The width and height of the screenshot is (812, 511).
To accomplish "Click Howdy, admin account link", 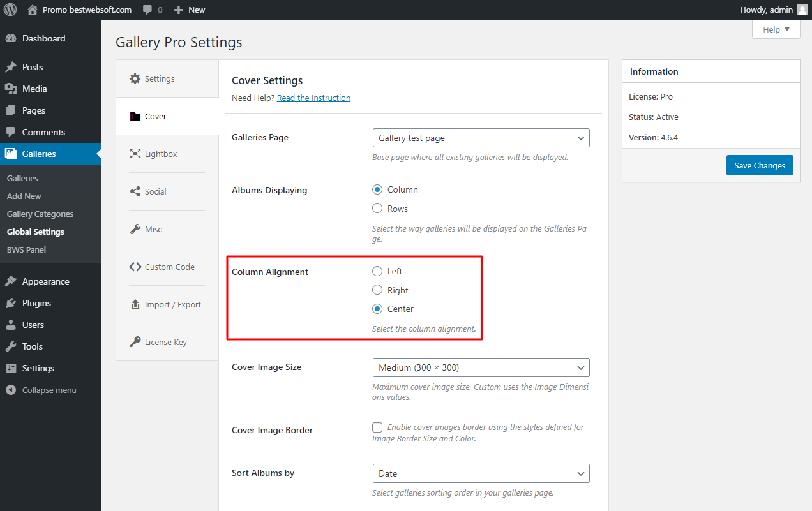I will pos(774,10).
